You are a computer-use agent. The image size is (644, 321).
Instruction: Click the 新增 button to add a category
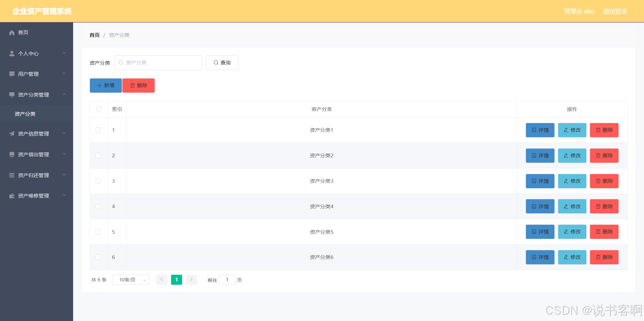[x=105, y=85]
